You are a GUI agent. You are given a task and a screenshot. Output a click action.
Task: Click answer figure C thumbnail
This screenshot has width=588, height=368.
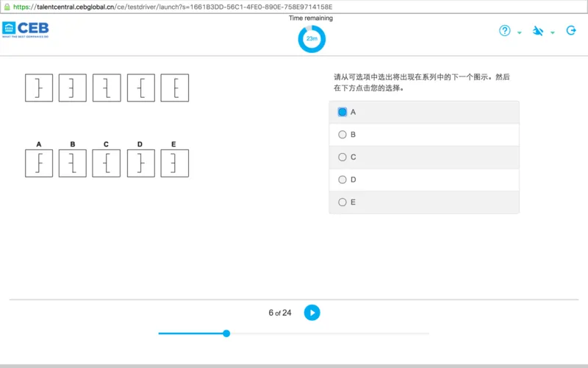coord(107,163)
